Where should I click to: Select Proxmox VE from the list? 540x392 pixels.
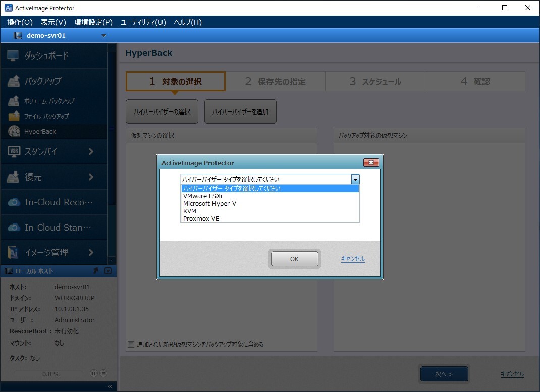click(x=270, y=218)
